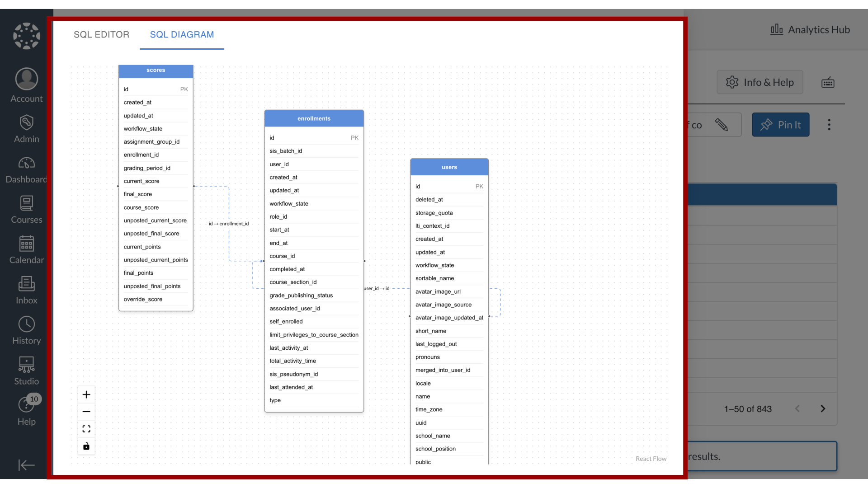Open the Account panel

point(26,86)
